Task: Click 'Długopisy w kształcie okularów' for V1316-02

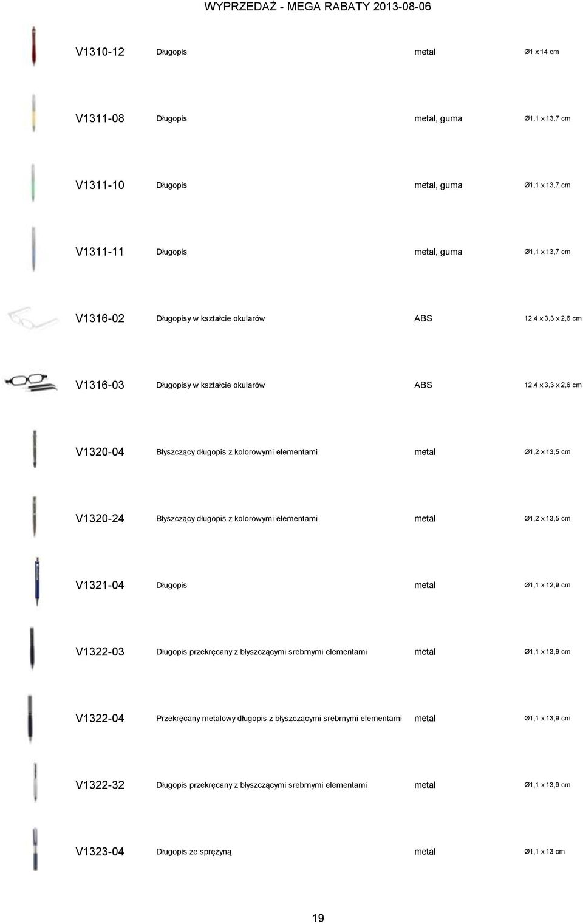Action: pos(210,318)
